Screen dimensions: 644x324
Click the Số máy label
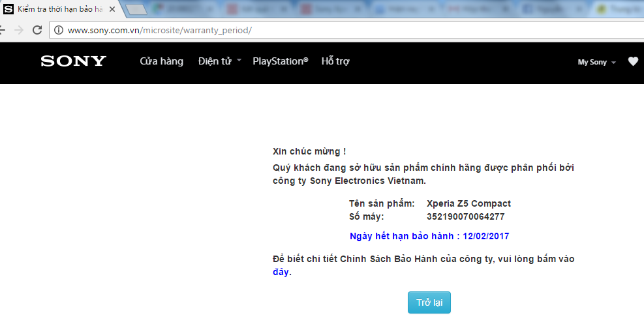click(366, 216)
